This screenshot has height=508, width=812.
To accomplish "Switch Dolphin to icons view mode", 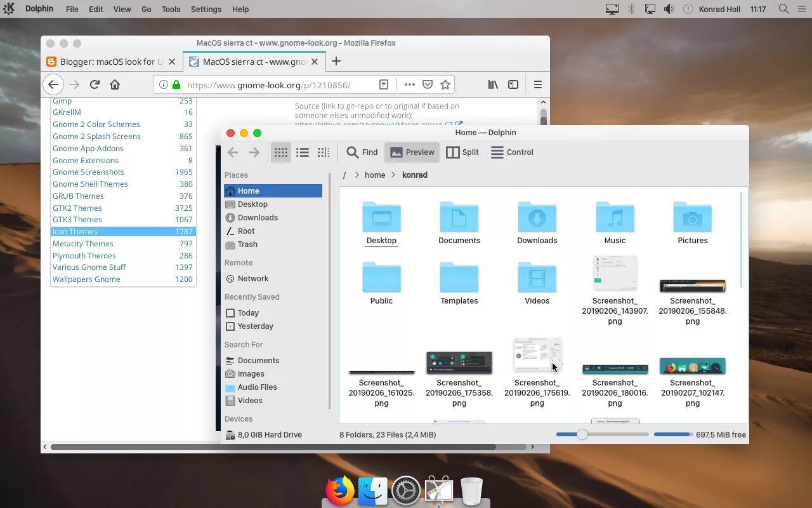I will 281,152.
